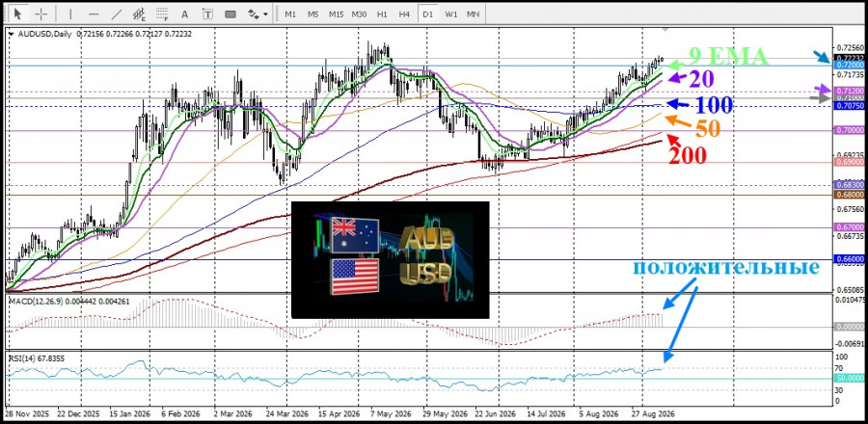The height and width of the screenshot is (424, 868).
Task: Click the 28 Nov 2025 date label
Action: (x=26, y=414)
